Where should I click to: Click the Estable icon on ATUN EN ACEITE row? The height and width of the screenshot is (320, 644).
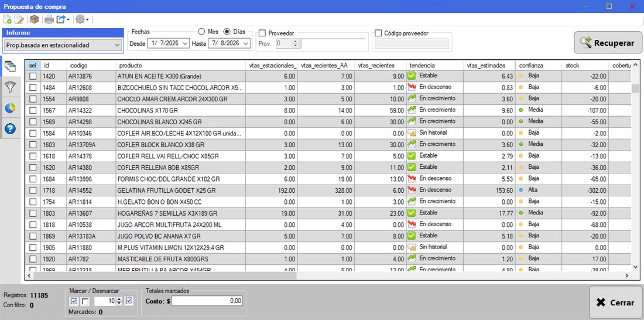tap(412, 76)
